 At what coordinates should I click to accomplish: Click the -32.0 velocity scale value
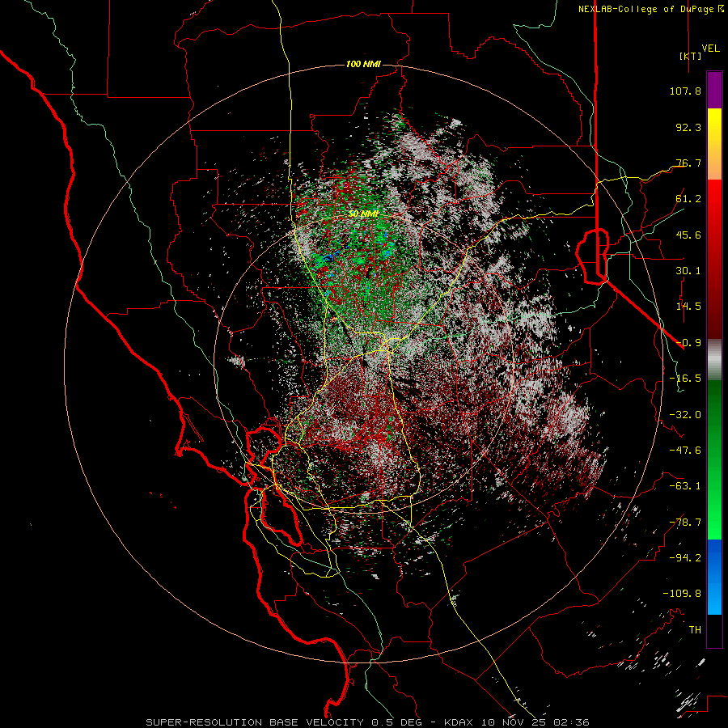pos(685,415)
